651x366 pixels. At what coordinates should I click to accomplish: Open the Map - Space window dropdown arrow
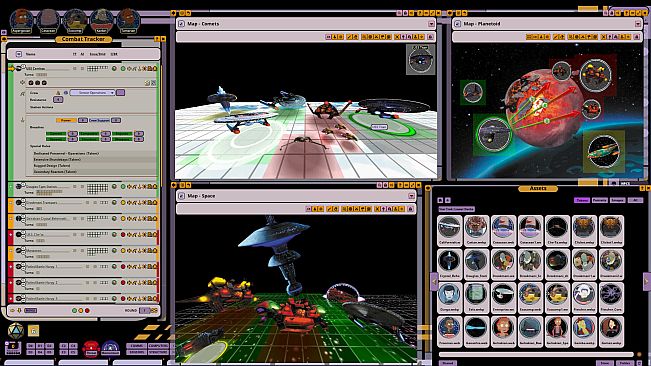(x=411, y=195)
